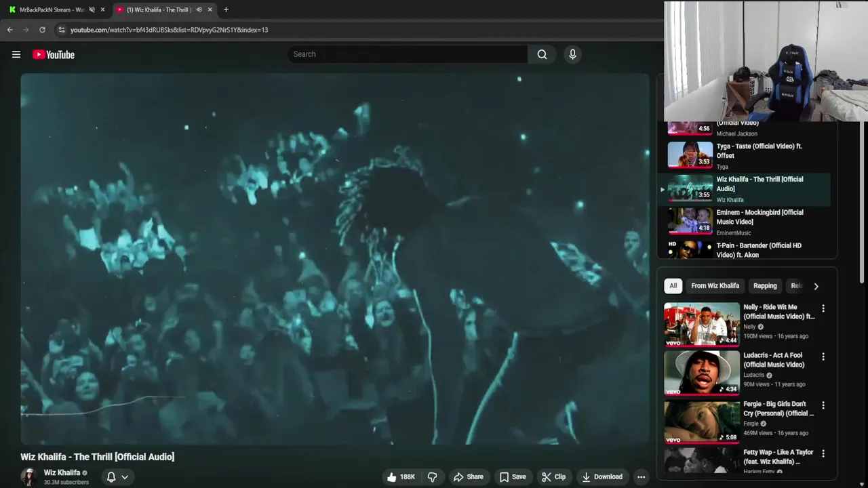Share the video
868x488 pixels.
[469, 477]
